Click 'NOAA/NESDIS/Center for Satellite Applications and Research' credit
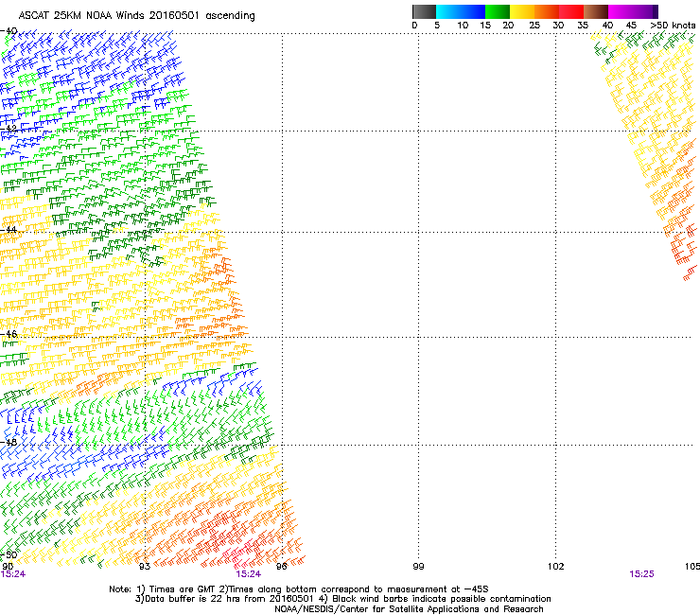The width and height of the screenshot is (700, 615). click(x=409, y=609)
